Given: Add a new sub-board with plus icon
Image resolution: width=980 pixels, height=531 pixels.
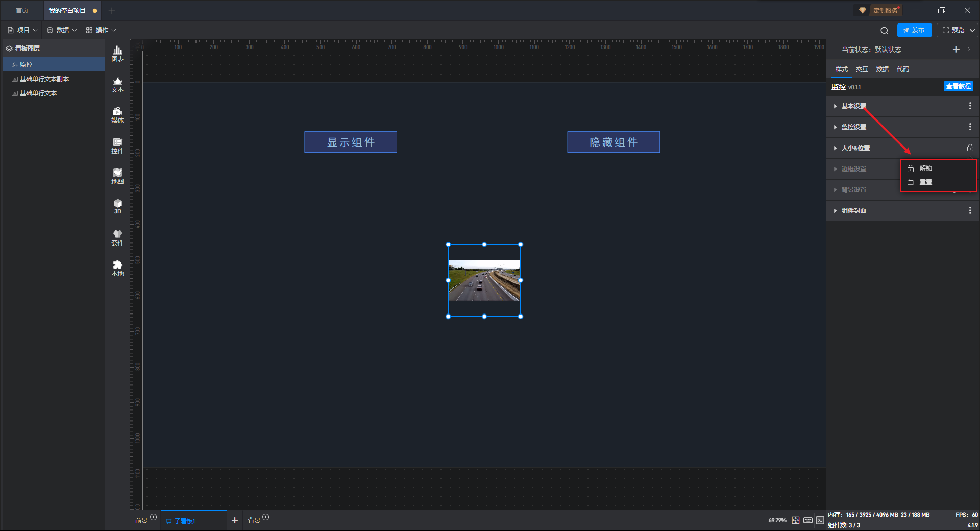Looking at the screenshot, I should click(235, 520).
